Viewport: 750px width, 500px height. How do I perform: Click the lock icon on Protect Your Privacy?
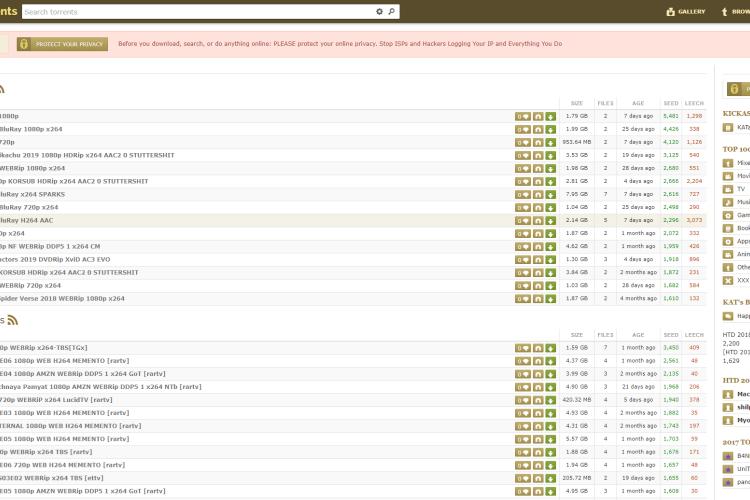(x=24, y=44)
